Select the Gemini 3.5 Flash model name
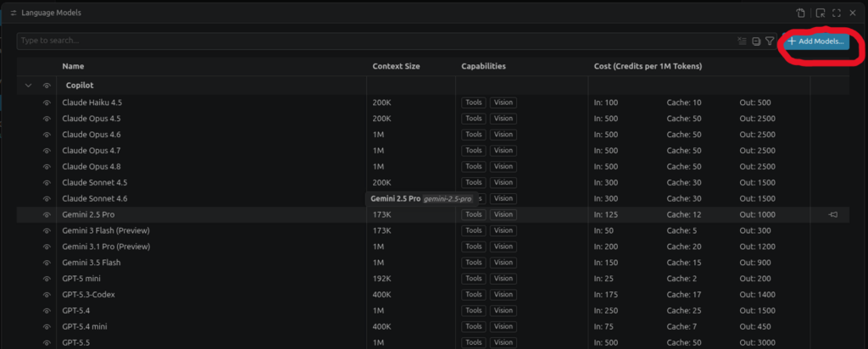Image resolution: width=868 pixels, height=349 pixels. coord(92,263)
